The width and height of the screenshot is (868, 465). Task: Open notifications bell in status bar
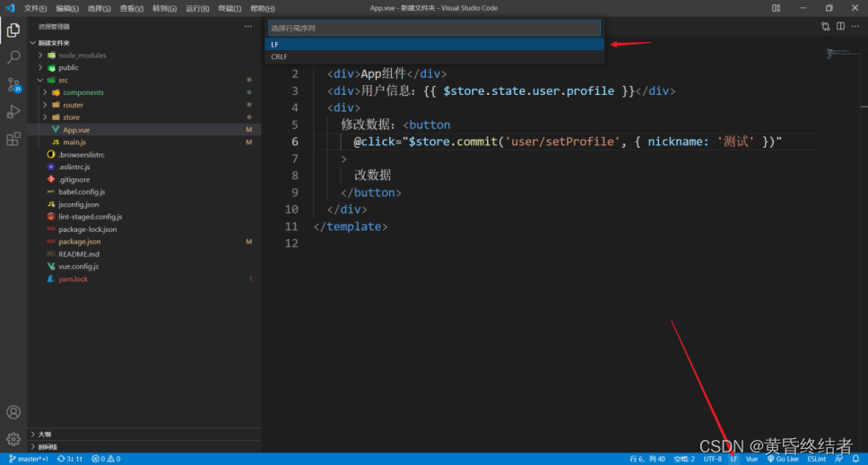[855, 459]
